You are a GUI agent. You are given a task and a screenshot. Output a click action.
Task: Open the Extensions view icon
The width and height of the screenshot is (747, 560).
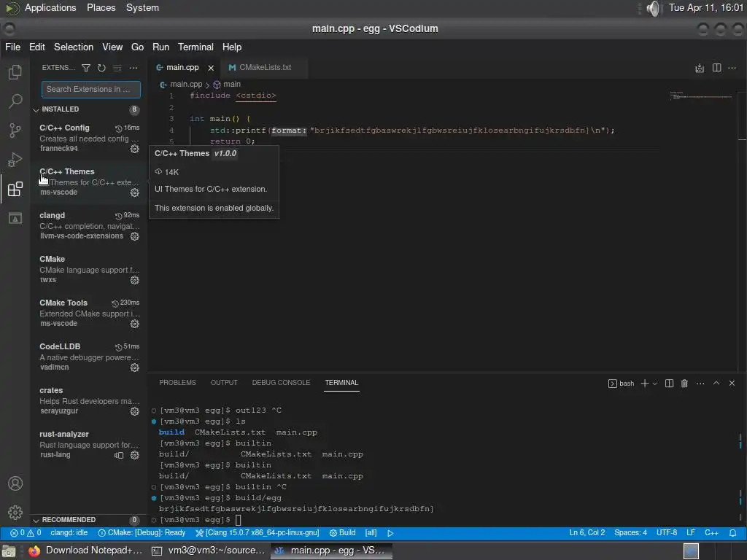(15, 189)
